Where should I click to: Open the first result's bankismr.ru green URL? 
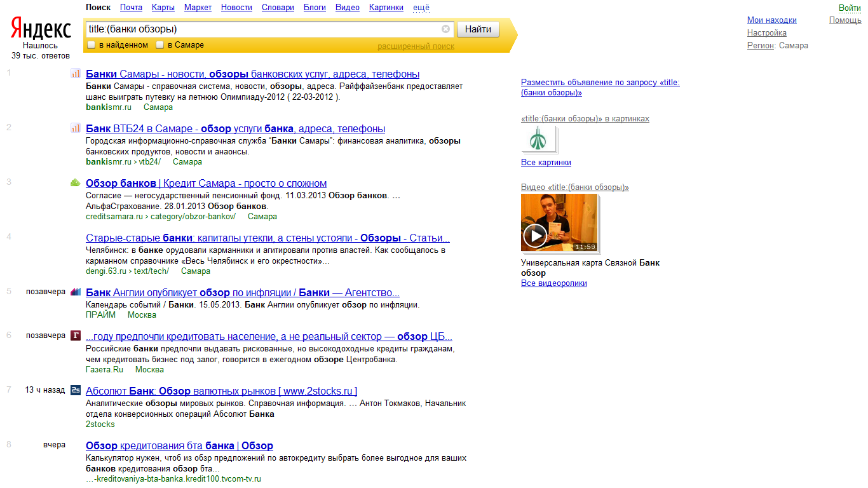click(109, 107)
